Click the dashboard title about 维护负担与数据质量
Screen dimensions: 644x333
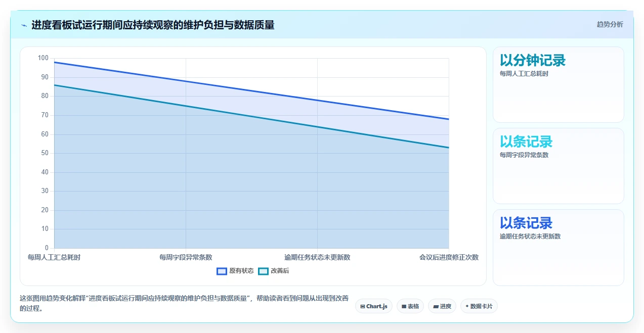(153, 25)
